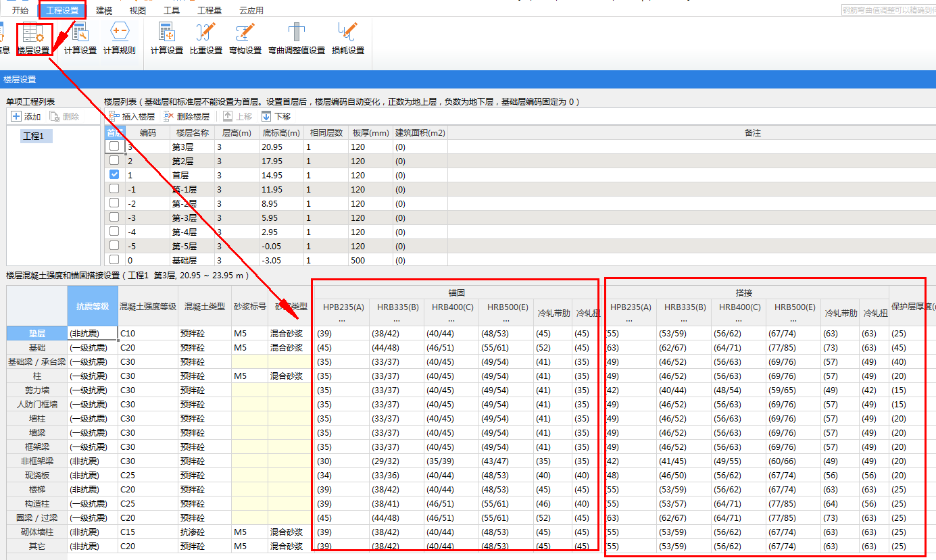Open the 视图 ribbon tab
936x560 pixels.
(138, 10)
